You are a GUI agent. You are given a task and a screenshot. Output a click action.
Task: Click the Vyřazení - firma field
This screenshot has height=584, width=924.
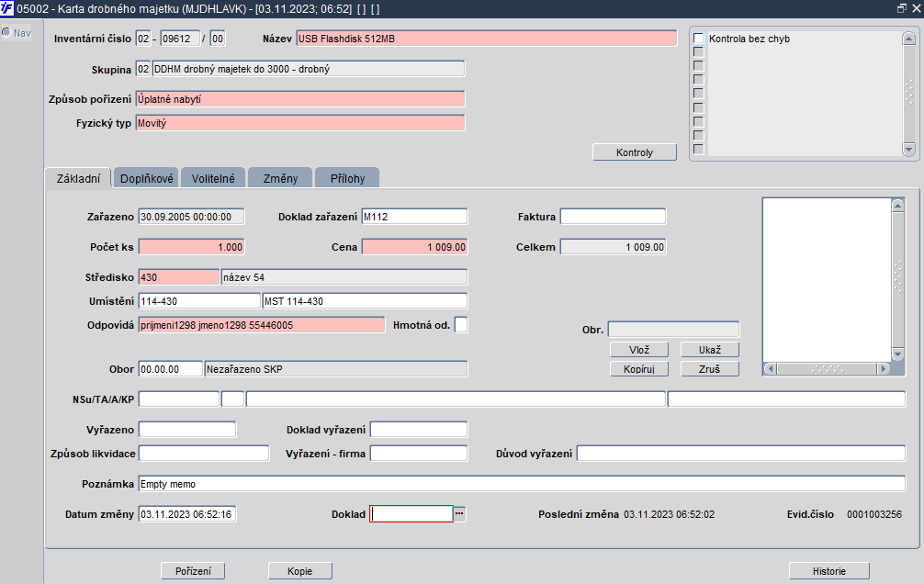click(419, 454)
